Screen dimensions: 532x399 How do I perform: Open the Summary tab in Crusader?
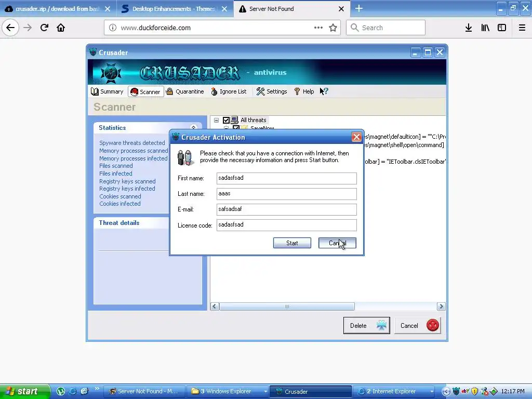(107, 91)
